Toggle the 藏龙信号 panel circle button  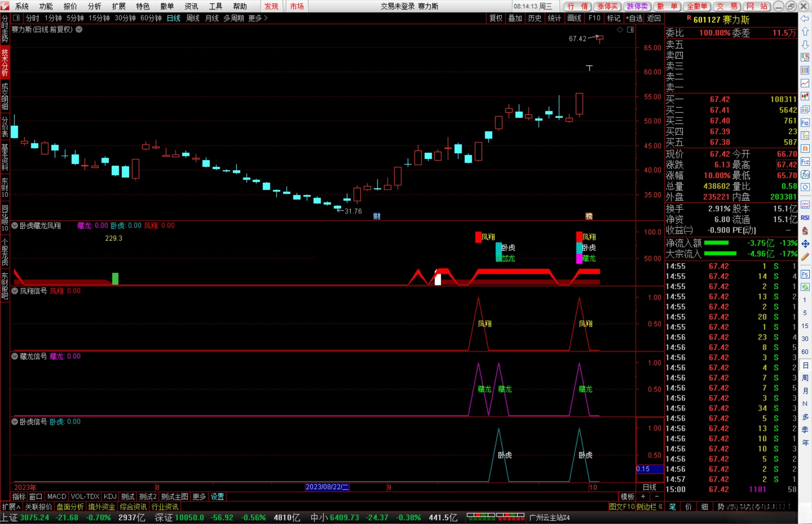tap(15, 356)
